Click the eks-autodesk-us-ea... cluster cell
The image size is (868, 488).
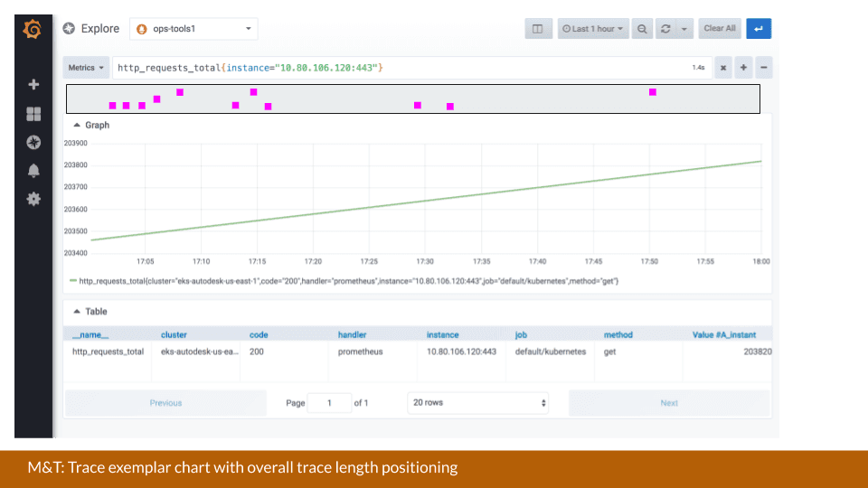click(200, 352)
